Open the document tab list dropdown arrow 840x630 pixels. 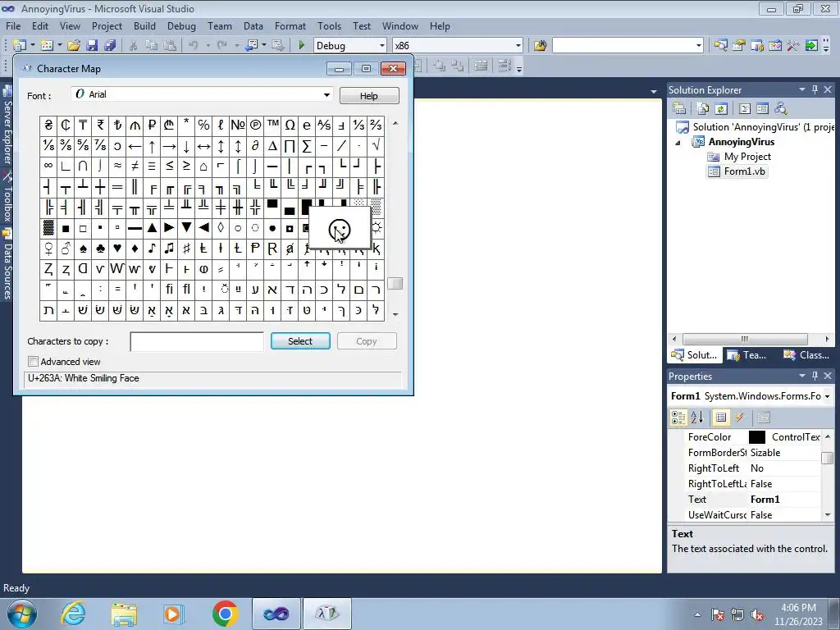[654, 92]
